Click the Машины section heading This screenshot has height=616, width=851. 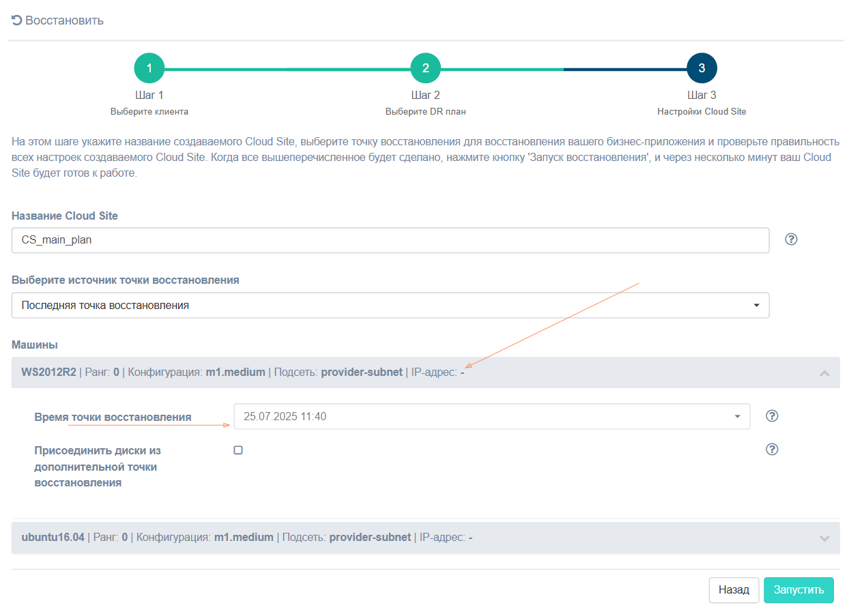coord(34,345)
